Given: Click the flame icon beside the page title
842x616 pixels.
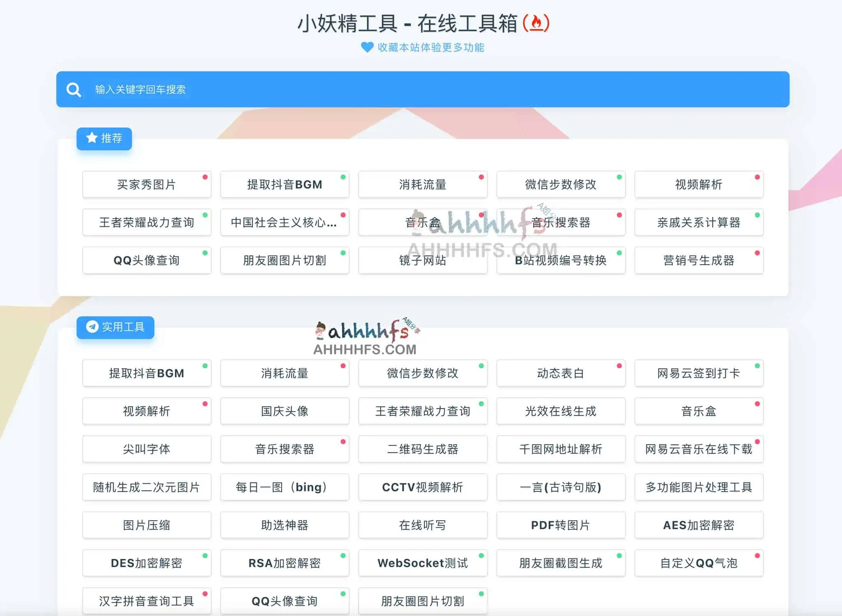Looking at the screenshot, I should click(x=538, y=23).
